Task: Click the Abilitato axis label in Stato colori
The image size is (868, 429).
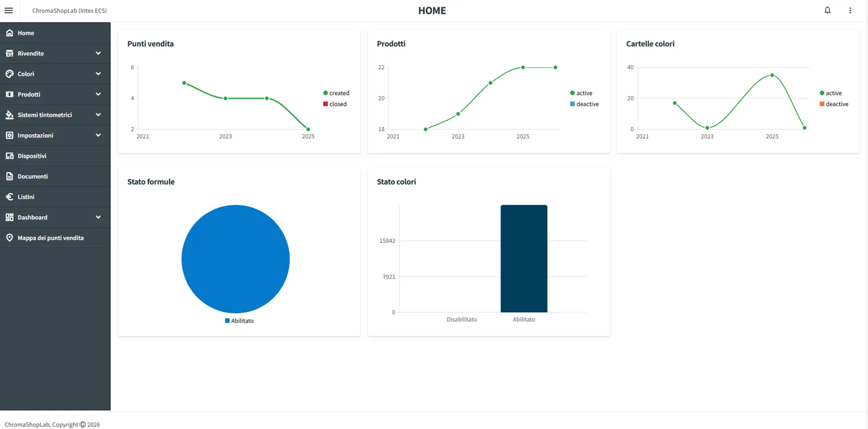Action: (524, 320)
